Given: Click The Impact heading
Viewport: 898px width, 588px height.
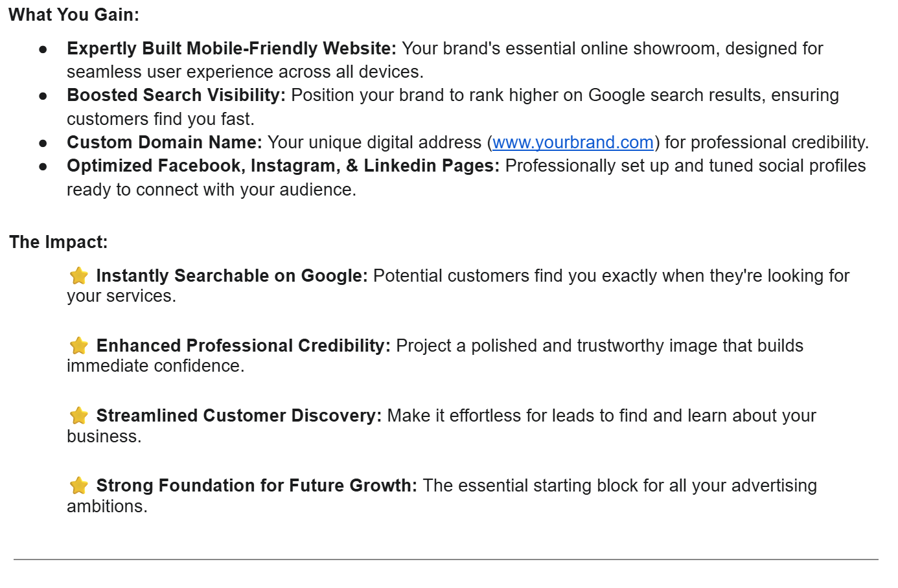Looking at the screenshot, I should pos(58,242).
